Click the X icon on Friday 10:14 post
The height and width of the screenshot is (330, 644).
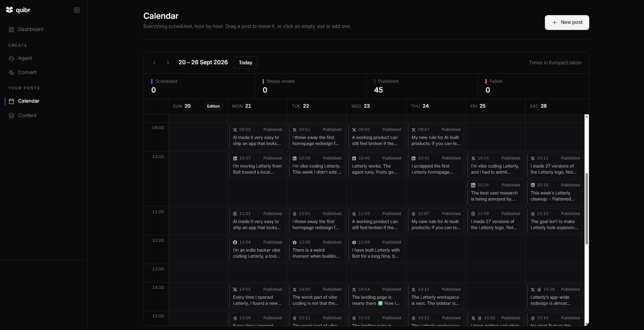pyautogui.click(x=473, y=158)
